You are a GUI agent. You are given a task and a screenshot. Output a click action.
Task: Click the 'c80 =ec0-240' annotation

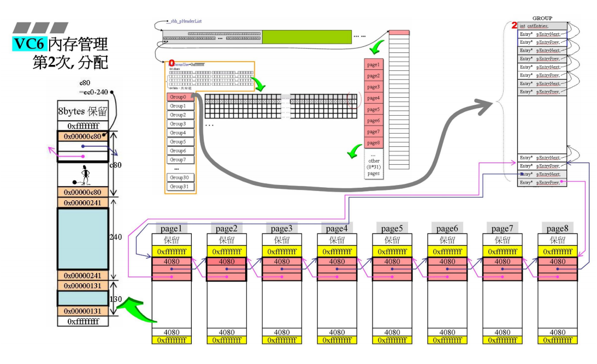click(93, 87)
